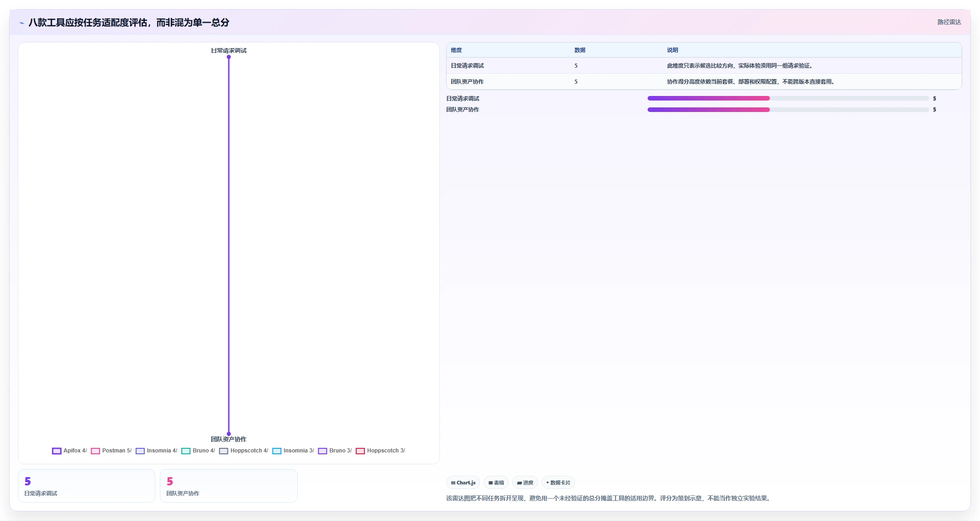Select the Chart.js chip
This screenshot has height=521, width=980.
[x=463, y=483]
